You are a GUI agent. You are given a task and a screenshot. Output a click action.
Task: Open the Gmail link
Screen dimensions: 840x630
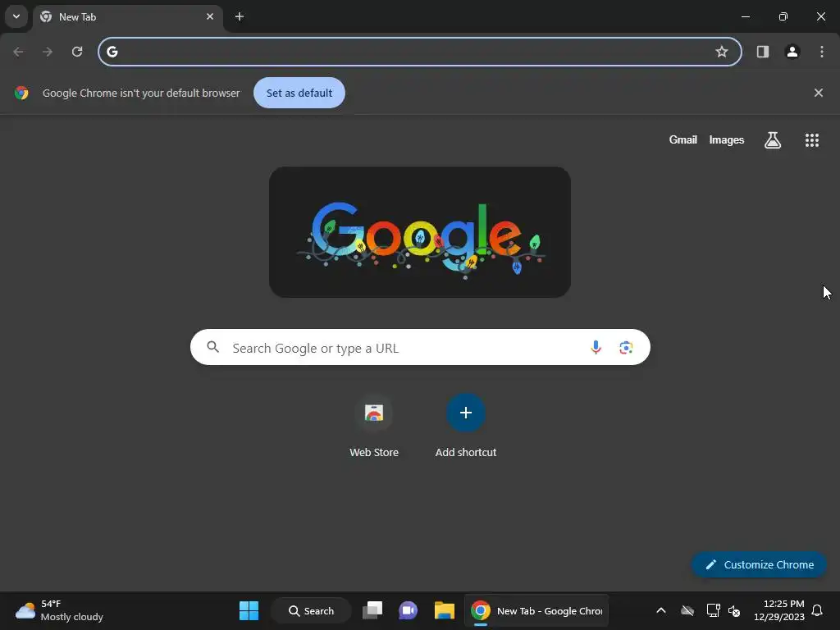pos(683,139)
